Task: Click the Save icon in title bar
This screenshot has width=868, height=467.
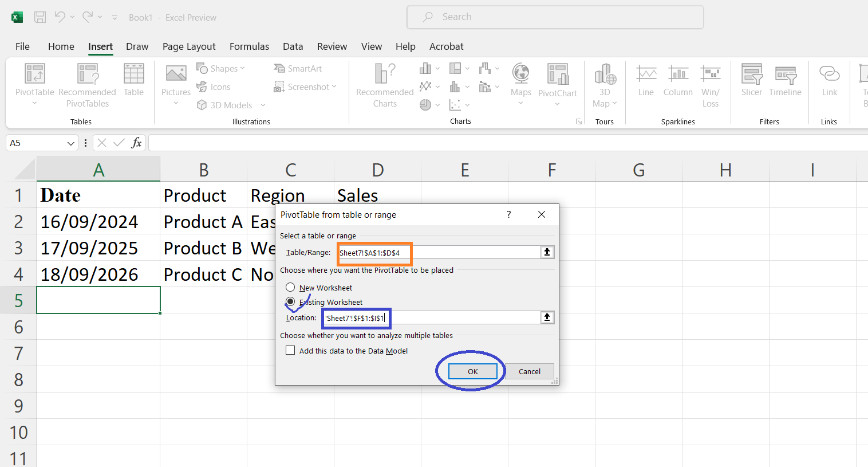Action: tap(40, 17)
